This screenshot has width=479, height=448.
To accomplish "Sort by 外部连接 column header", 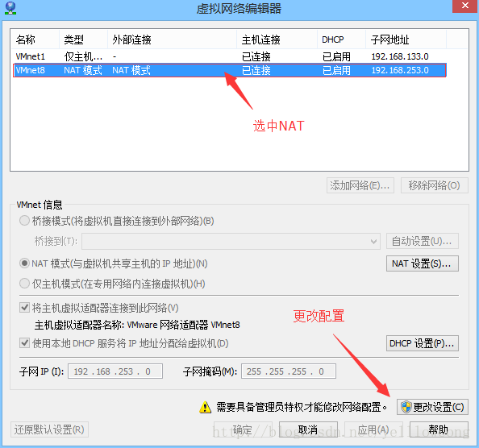I will pos(172,39).
